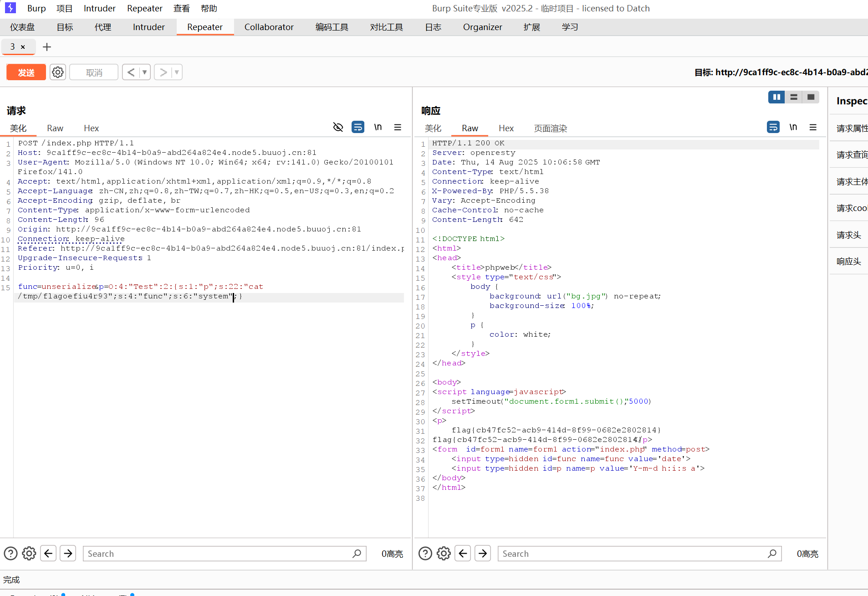868x596 pixels.
Task: Open response panel hamburger menu
Action: [x=813, y=127]
